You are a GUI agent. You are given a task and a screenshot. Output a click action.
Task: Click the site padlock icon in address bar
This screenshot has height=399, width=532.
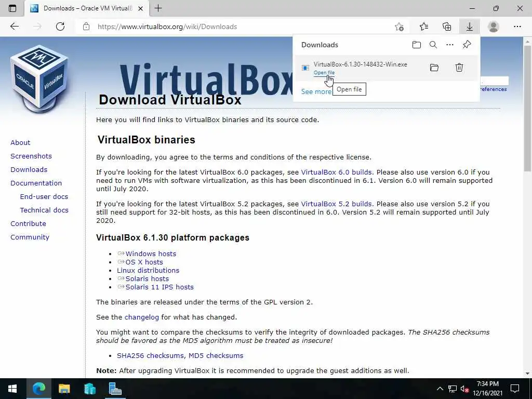click(x=86, y=26)
